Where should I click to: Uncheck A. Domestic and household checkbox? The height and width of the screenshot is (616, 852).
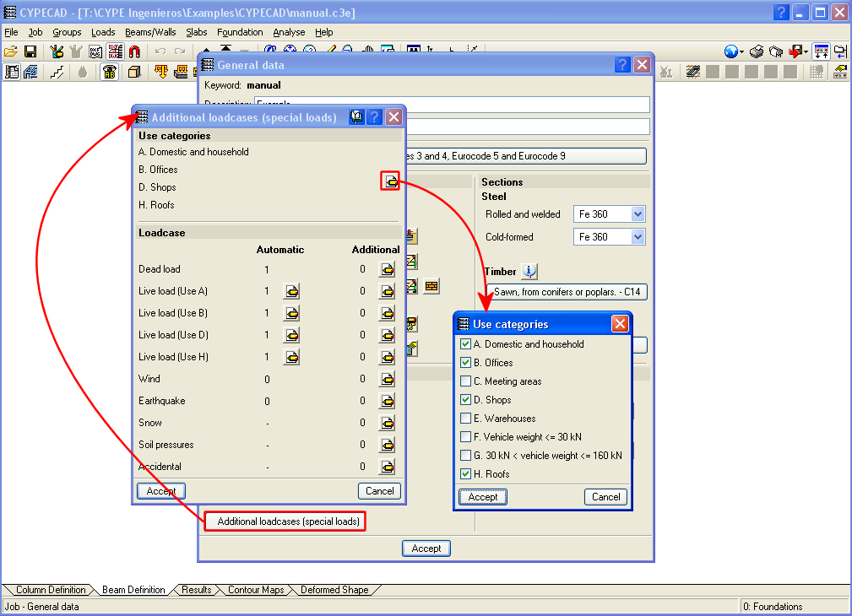[465, 343]
